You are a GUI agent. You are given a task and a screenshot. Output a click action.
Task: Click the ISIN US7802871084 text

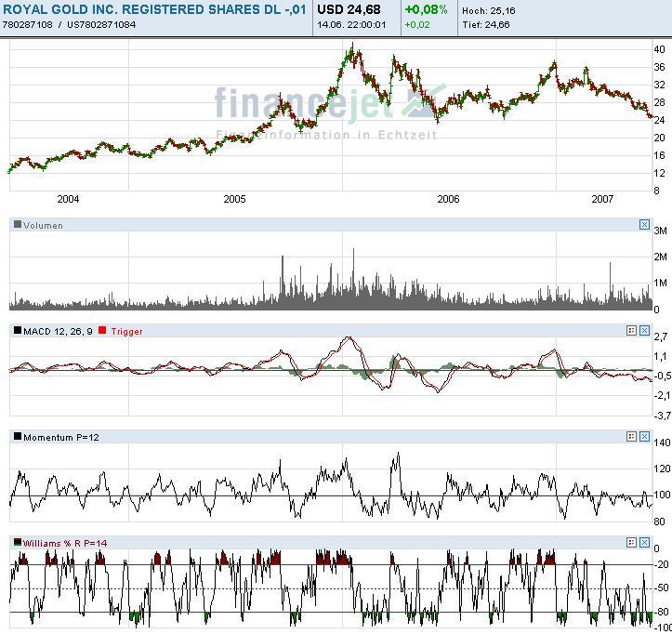click(101, 24)
